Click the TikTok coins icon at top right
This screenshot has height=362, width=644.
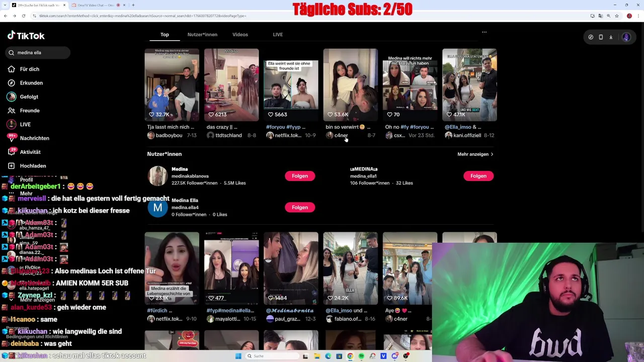(x=591, y=37)
